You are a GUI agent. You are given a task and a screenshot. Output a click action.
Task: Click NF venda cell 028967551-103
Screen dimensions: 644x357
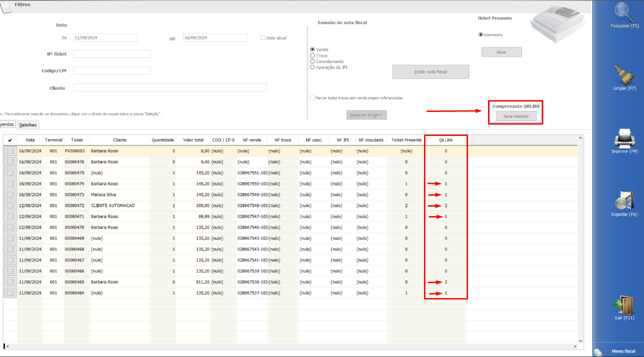[252, 173]
